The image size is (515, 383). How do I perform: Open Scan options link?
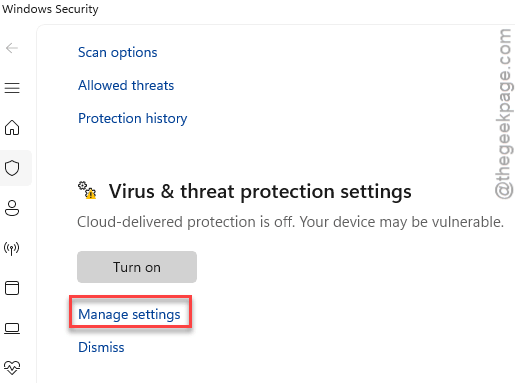tap(117, 53)
